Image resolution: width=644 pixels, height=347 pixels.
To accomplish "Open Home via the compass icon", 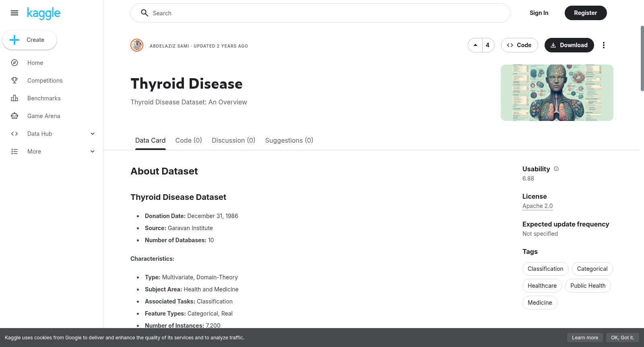I will tap(14, 63).
